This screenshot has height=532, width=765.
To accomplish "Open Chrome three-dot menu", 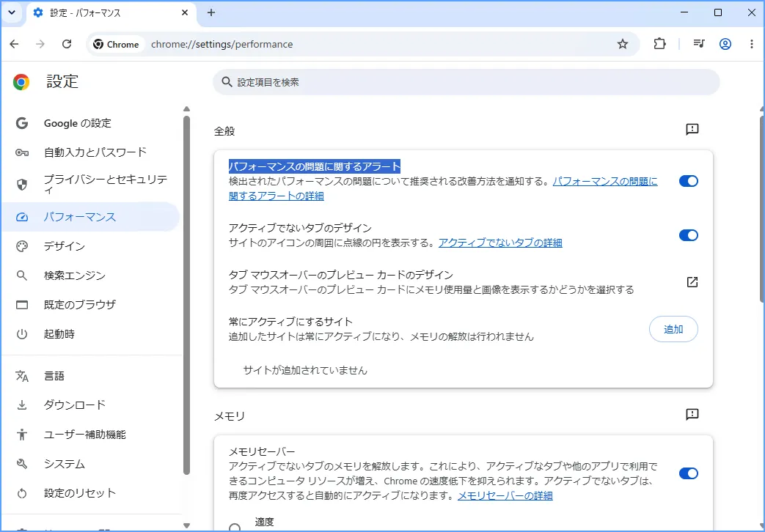I will pos(751,44).
